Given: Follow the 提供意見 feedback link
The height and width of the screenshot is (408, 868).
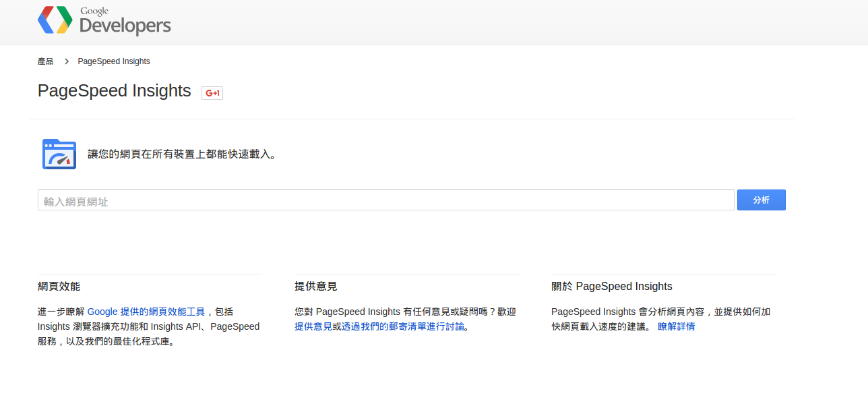Looking at the screenshot, I should [x=313, y=326].
